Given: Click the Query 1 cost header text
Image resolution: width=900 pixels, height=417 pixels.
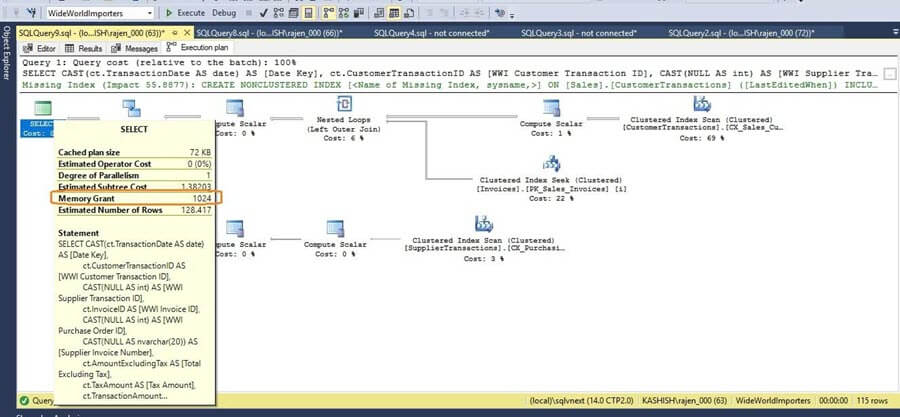Looking at the screenshot, I should click(159, 62).
